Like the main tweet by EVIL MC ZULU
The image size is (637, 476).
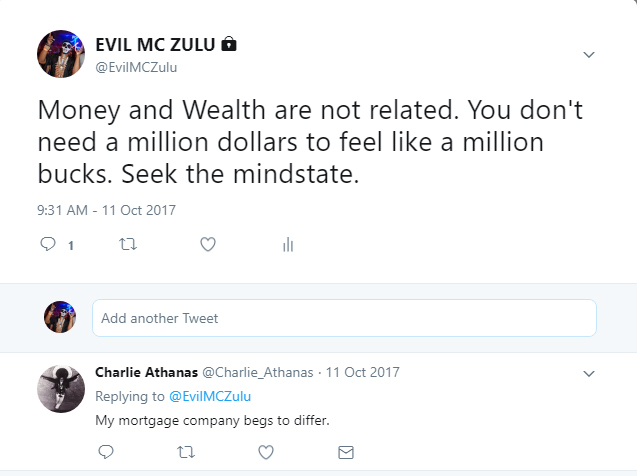click(x=207, y=244)
